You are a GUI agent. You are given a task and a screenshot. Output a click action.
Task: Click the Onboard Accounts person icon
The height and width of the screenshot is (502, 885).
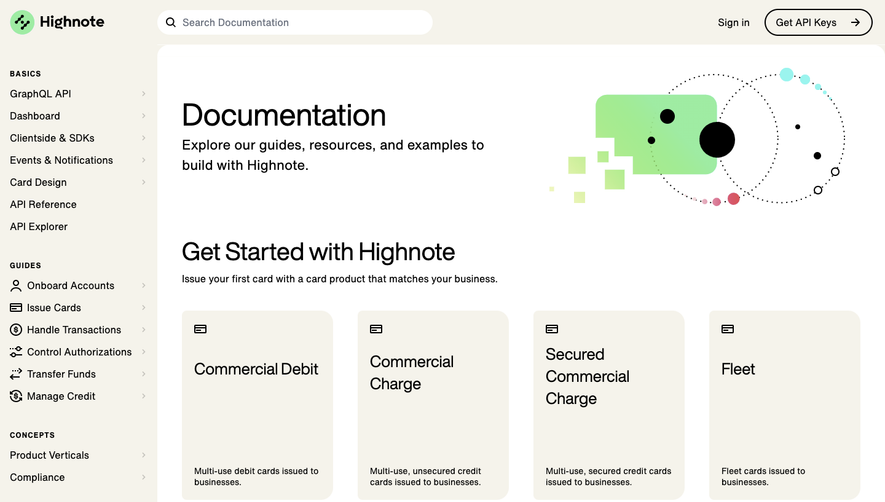pyautogui.click(x=16, y=286)
